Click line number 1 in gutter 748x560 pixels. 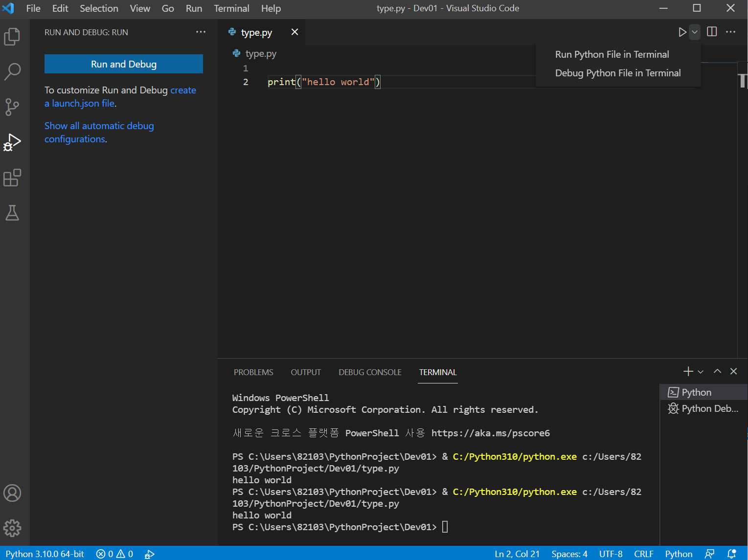click(246, 68)
